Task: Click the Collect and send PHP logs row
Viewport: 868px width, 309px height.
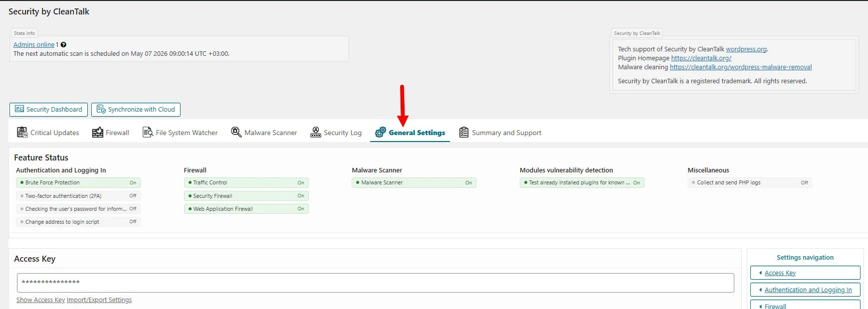Action: 750,182
